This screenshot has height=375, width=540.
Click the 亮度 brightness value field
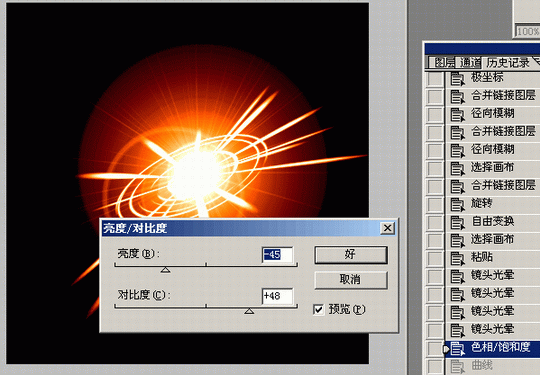click(x=277, y=255)
